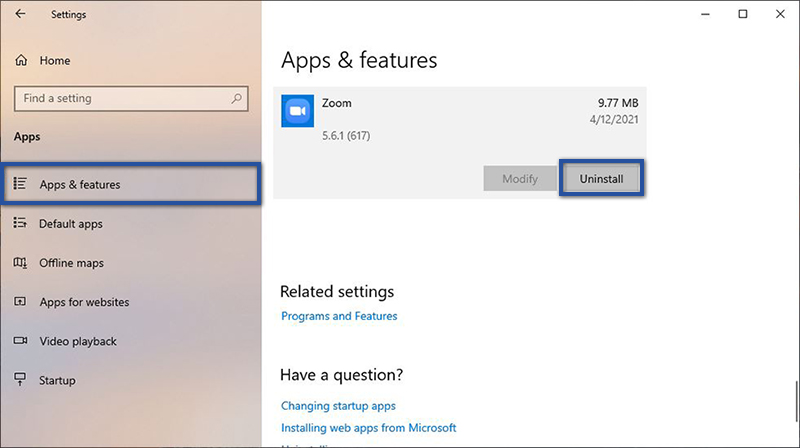
Task: Maximize the Settings window
Action: click(742, 14)
